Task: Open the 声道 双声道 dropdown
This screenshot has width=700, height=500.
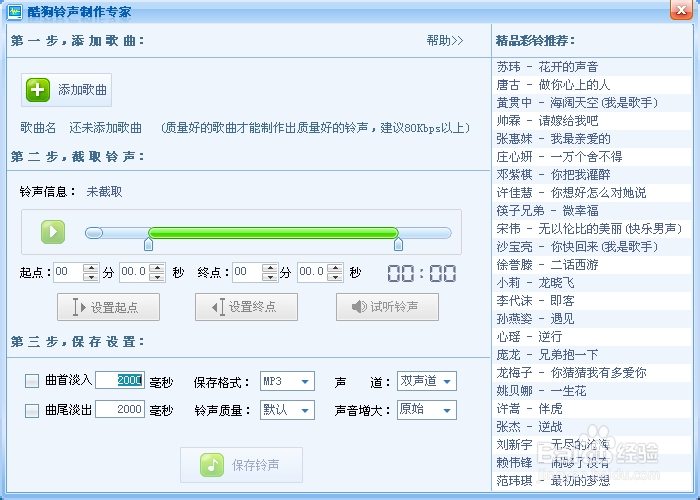Action: pos(427,381)
